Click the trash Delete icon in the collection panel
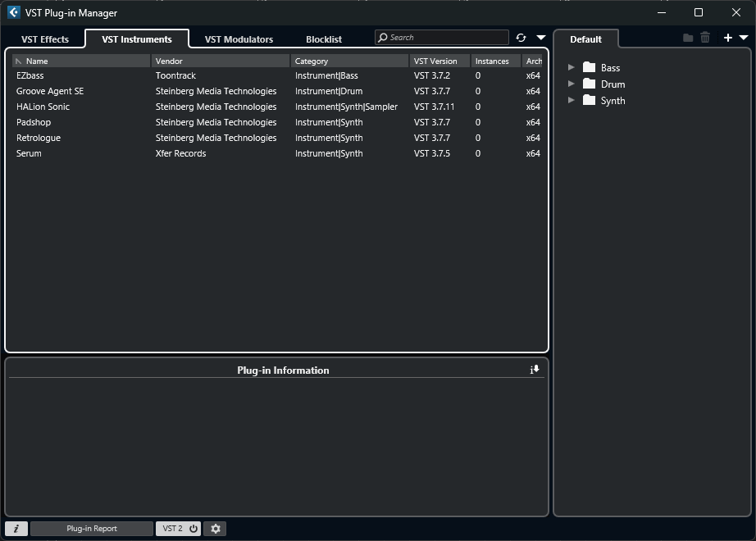Screen dimensions: 756x541 [x=705, y=38]
